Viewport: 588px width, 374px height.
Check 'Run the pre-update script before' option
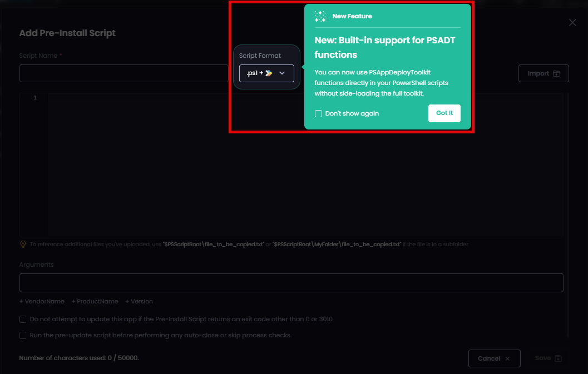[x=23, y=335]
